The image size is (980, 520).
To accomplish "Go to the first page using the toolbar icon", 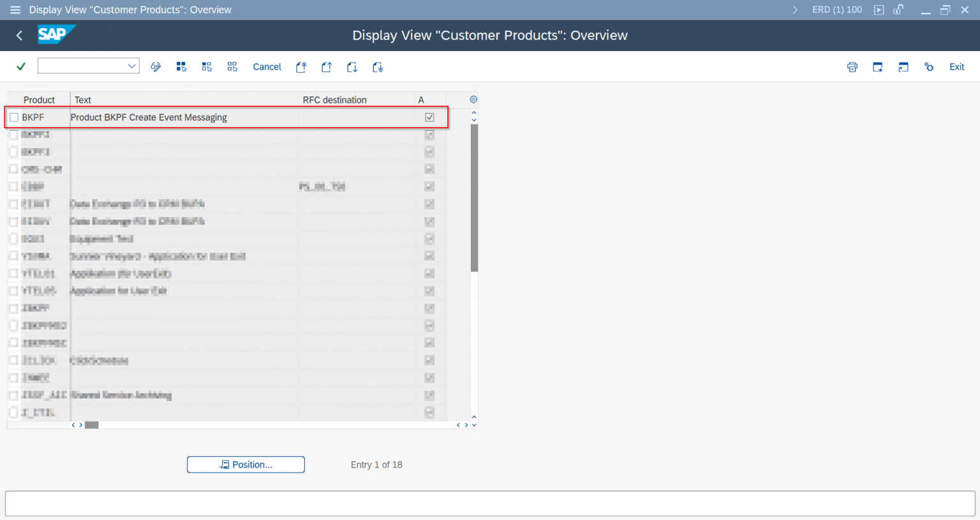I will pyautogui.click(x=301, y=67).
